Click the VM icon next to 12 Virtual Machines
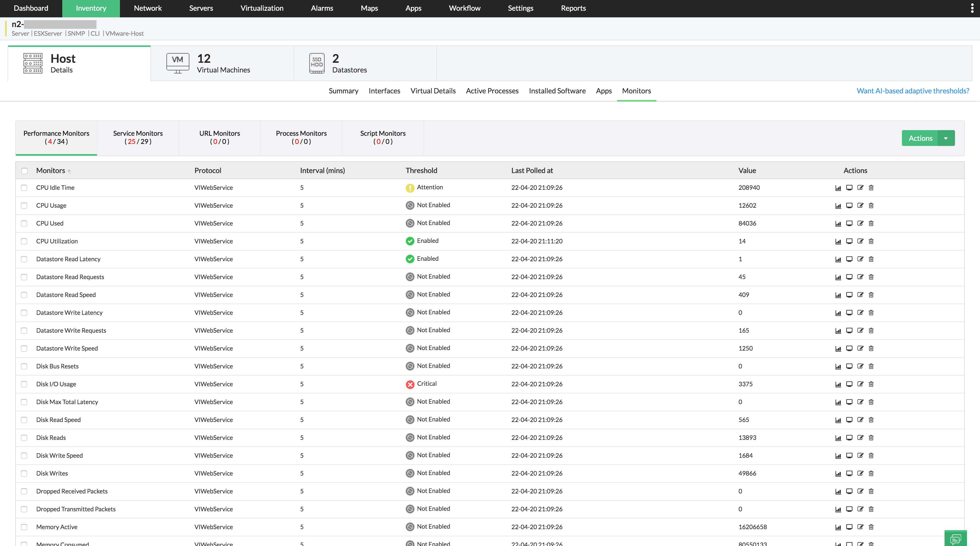The image size is (980, 546). click(x=177, y=63)
